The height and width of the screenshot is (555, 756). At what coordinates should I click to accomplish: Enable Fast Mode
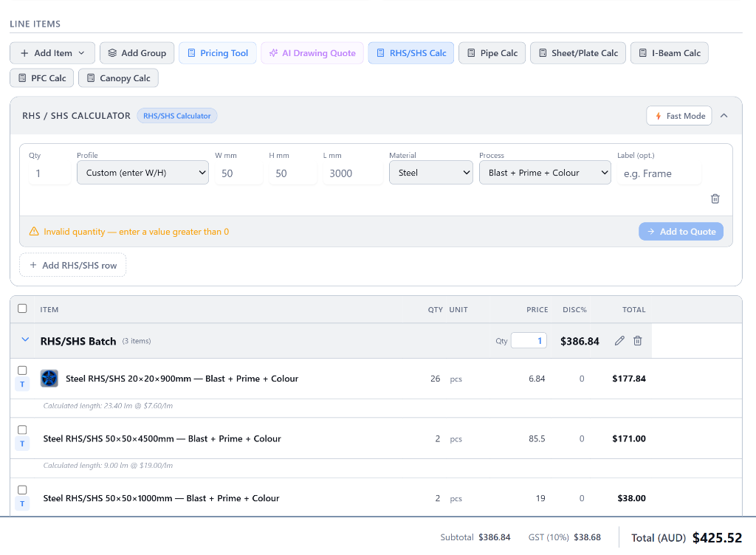[679, 116]
